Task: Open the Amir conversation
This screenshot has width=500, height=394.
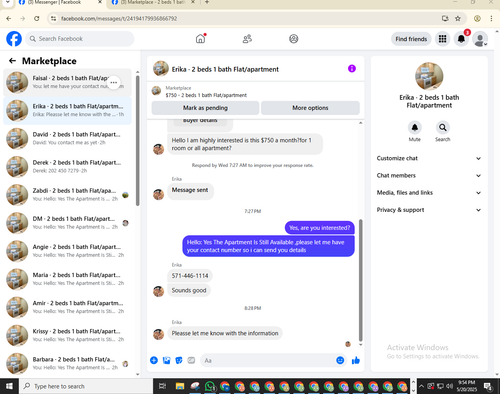Action: [67, 307]
